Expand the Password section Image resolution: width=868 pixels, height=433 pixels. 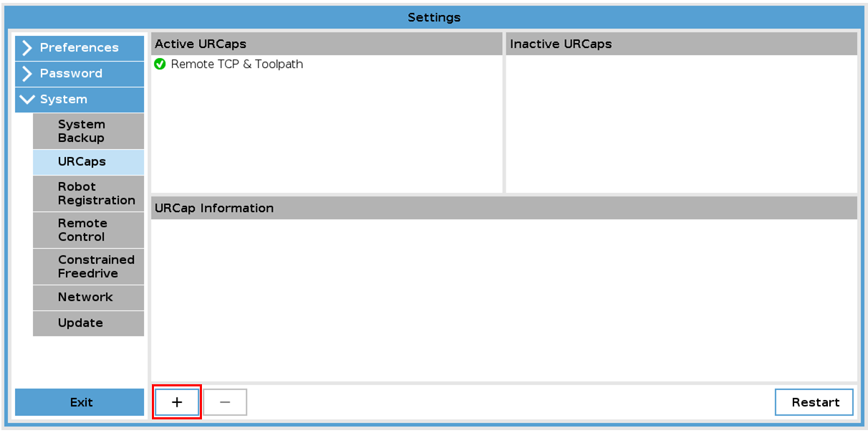point(79,74)
